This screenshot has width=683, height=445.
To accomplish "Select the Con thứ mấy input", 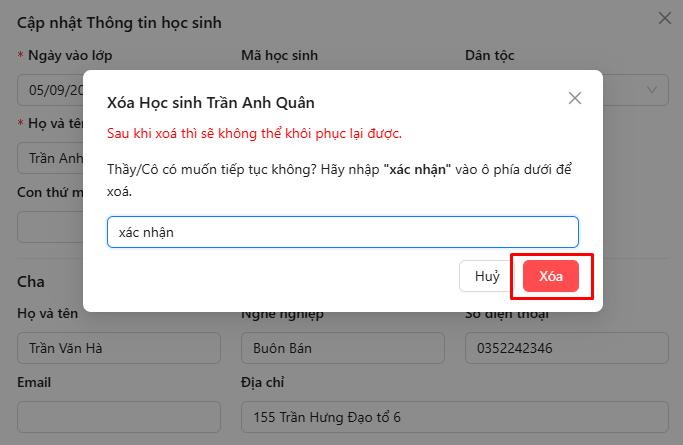I will tap(50, 226).
